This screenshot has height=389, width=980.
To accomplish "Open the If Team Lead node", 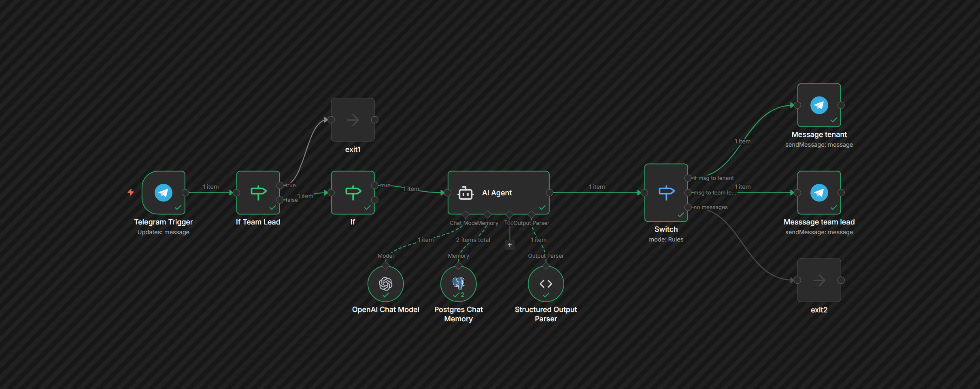I will tap(258, 193).
